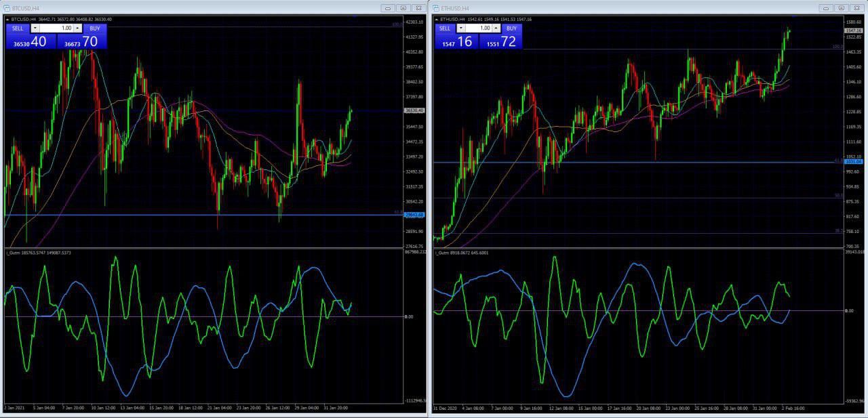Click the 36530 40 sell price tile

coord(31,42)
